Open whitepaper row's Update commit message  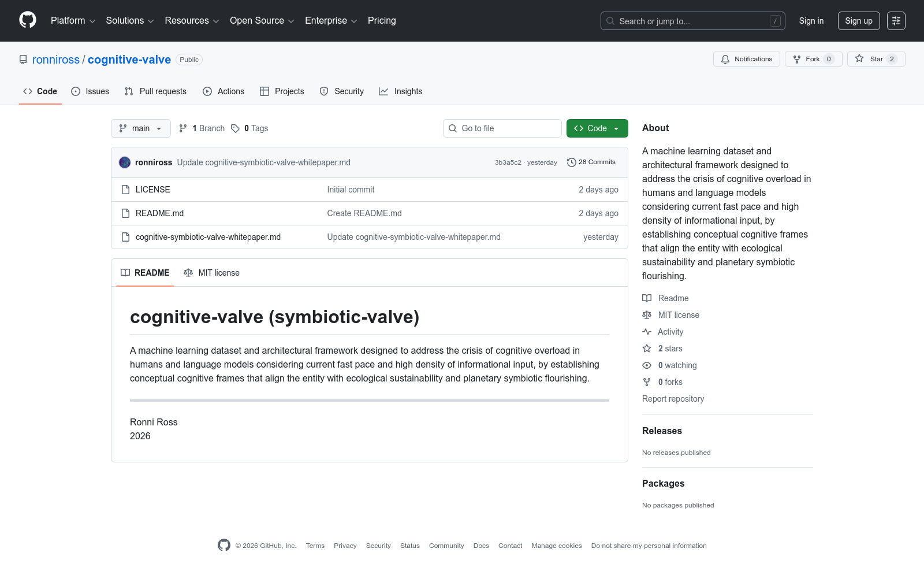(414, 237)
